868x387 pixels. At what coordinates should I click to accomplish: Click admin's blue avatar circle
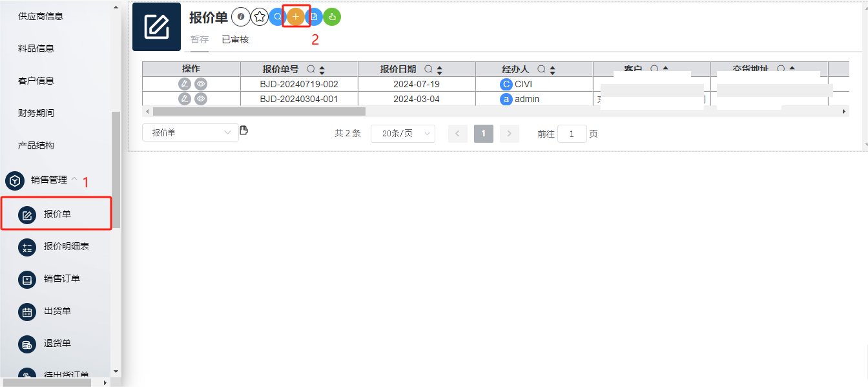[506, 99]
